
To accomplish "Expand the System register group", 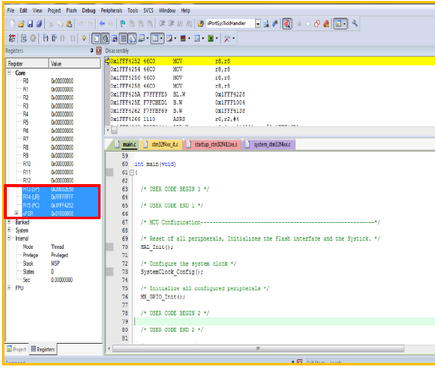I will [10, 230].
